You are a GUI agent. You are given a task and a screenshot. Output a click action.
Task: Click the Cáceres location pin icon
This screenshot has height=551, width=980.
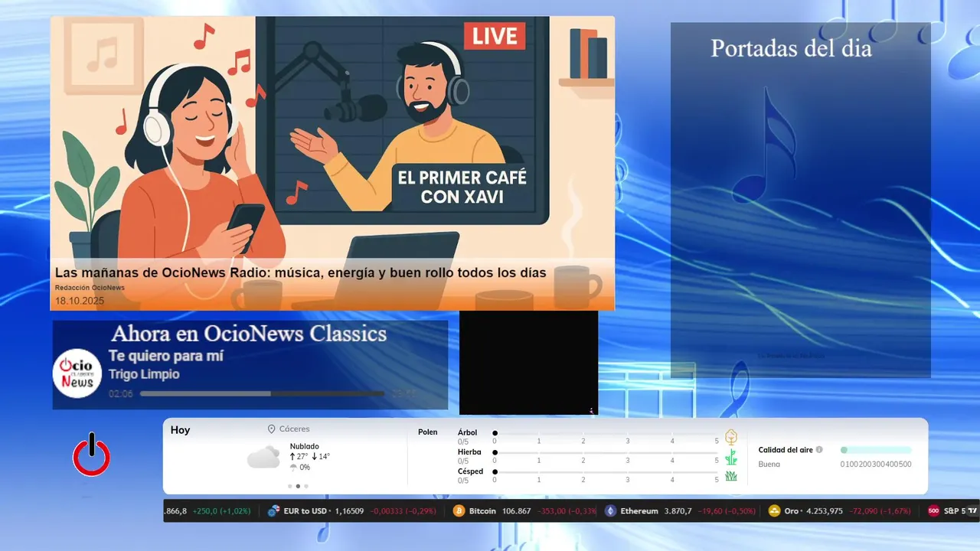tap(271, 429)
